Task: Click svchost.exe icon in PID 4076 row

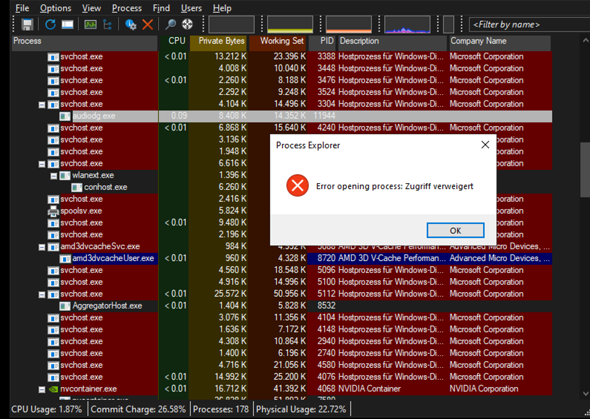Action: [x=53, y=377]
